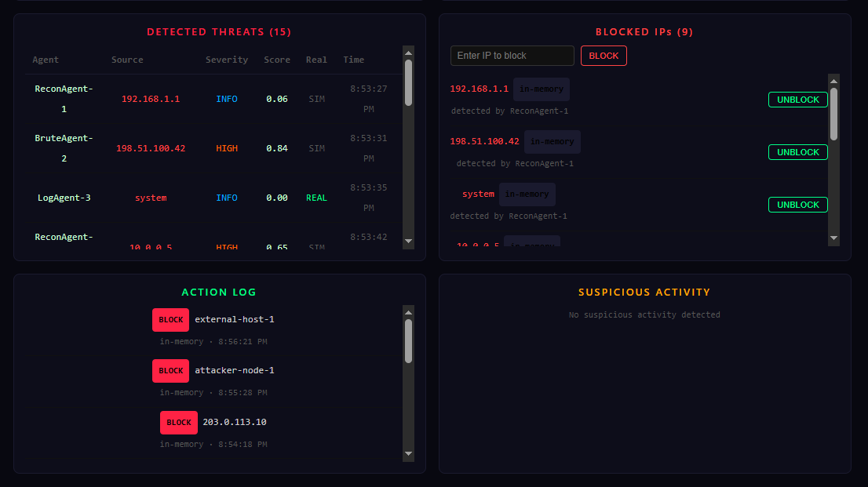Unblock IP 192.168.1.1
Viewport: 868px width, 487px height.
(x=797, y=100)
